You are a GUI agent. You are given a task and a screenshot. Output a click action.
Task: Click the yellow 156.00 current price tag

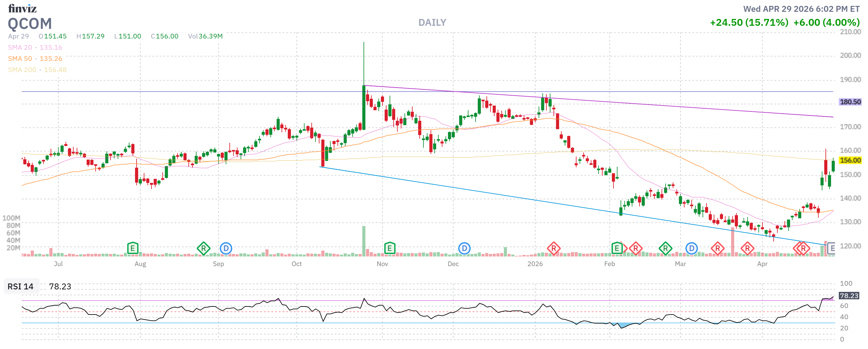click(x=850, y=160)
